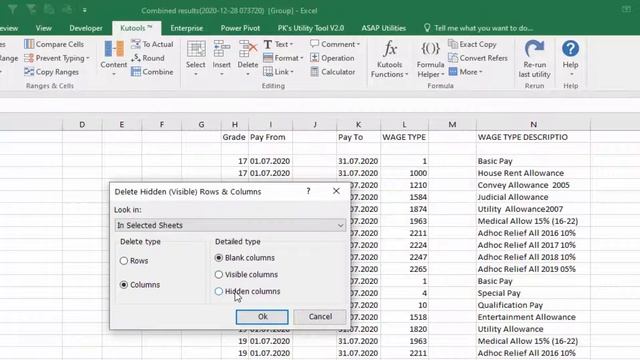Expand the Kutools Functions dropdown arrow
640x360 pixels.
point(407,75)
